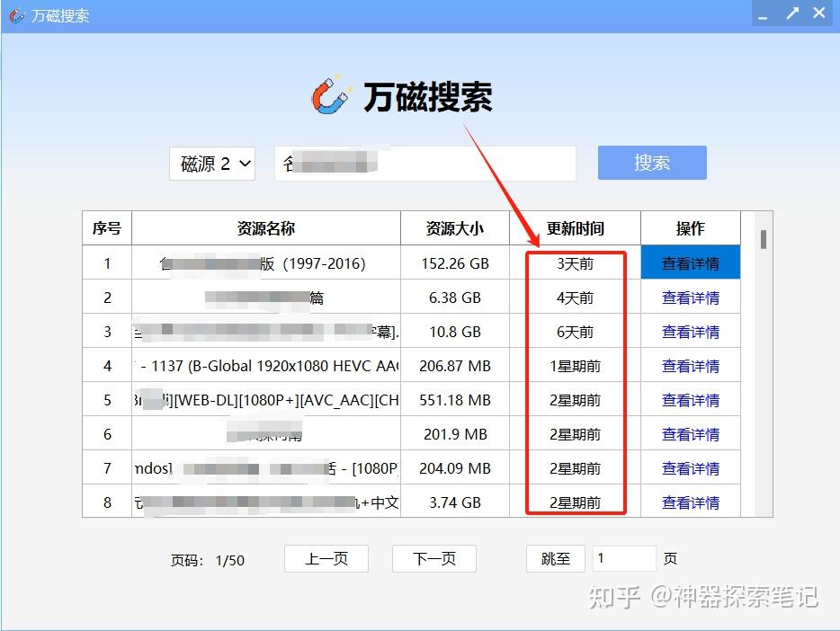Click the 上一页 previous page button
Image resolution: width=840 pixels, height=631 pixels.
click(x=326, y=558)
